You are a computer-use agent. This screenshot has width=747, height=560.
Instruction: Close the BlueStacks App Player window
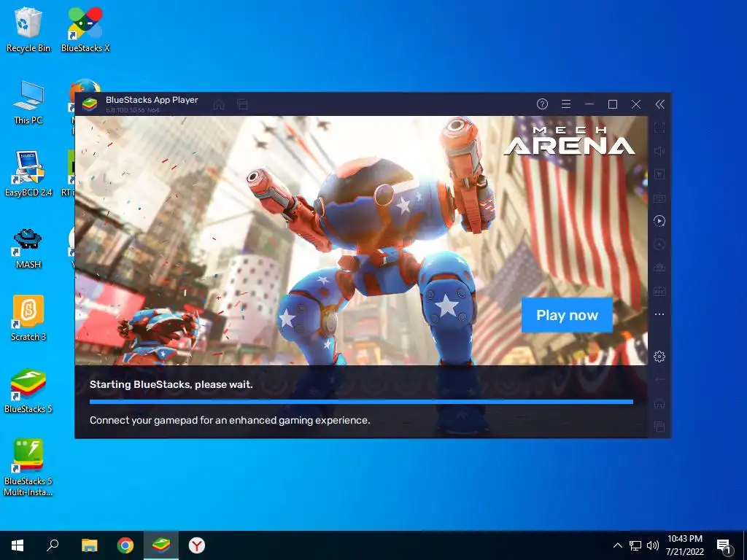tap(636, 104)
